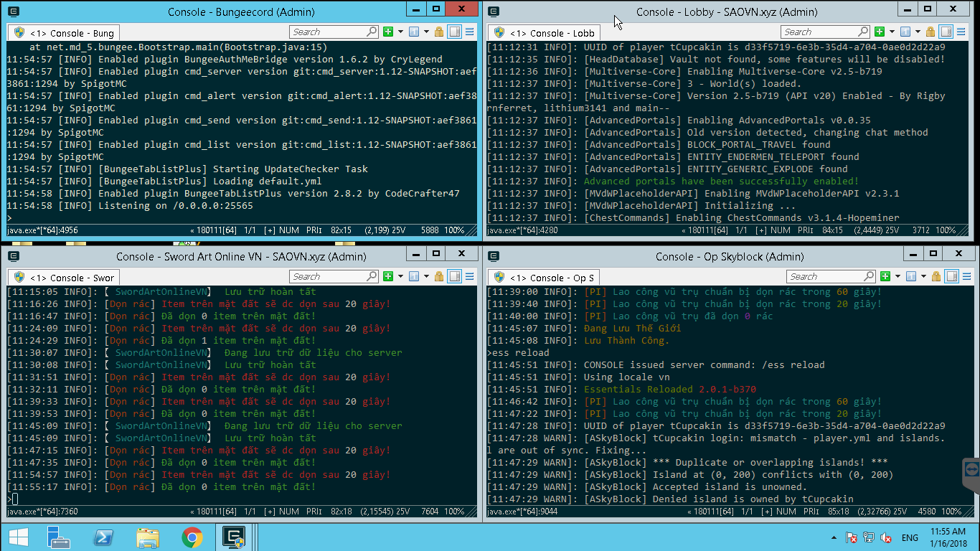The height and width of the screenshot is (551, 980).
Task: Toggle read-only lock in Sword Art Online console
Action: [x=439, y=276]
